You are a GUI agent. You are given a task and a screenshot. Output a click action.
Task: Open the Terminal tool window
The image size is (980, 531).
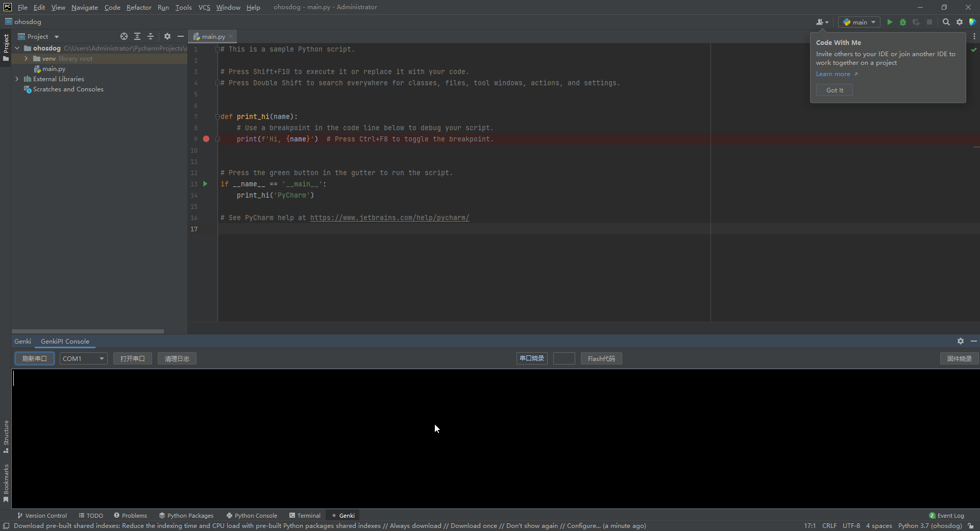[x=305, y=516]
